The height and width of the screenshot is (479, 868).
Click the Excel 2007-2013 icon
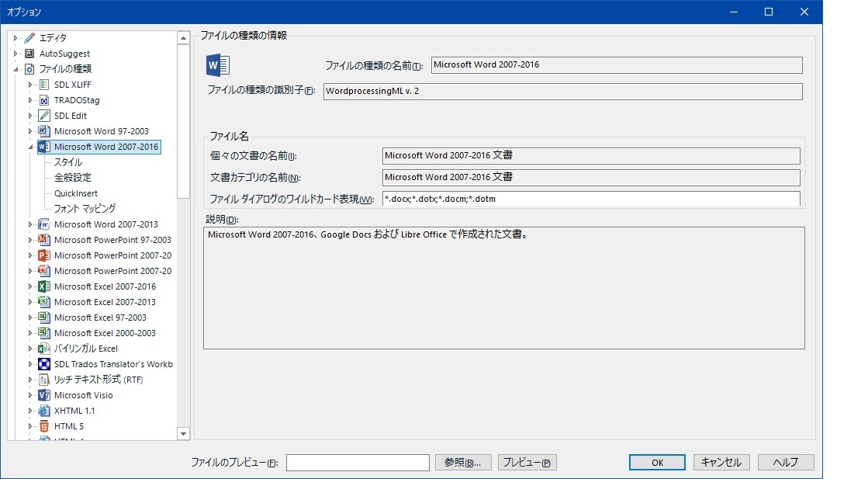tap(44, 301)
